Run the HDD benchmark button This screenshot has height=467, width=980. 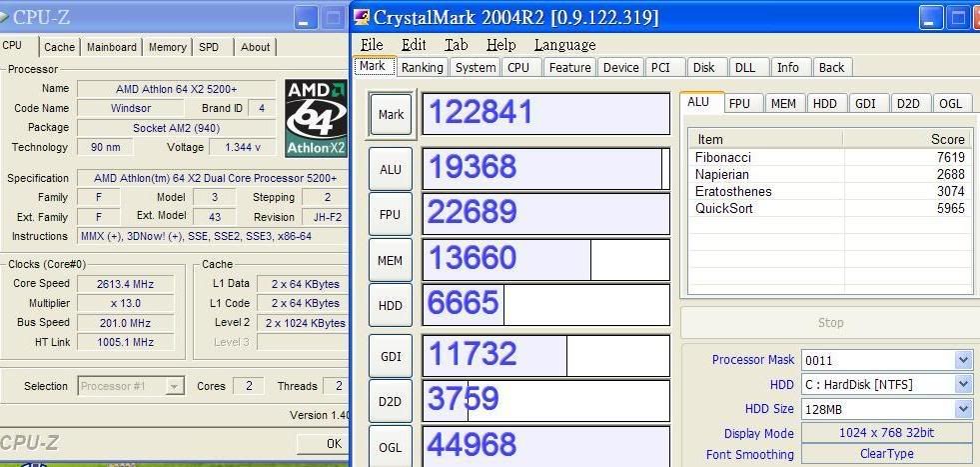pyautogui.click(x=390, y=305)
